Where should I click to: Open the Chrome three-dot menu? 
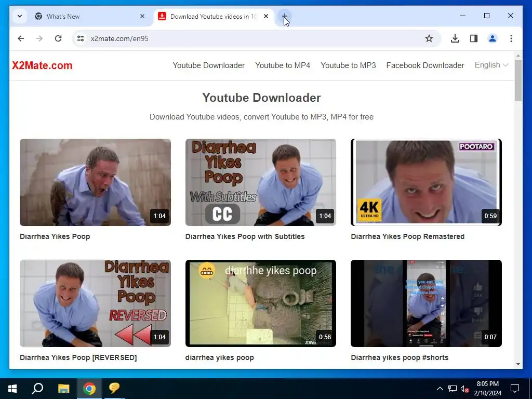pyautogui.click(x=511, y=38)
